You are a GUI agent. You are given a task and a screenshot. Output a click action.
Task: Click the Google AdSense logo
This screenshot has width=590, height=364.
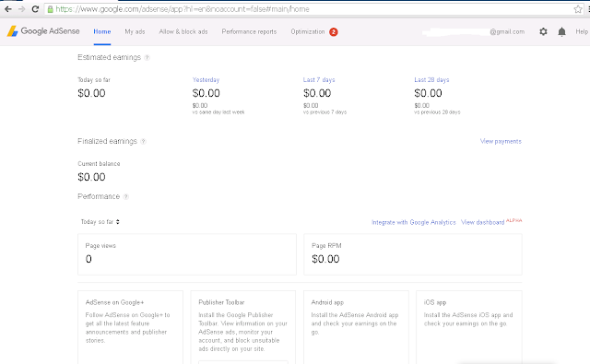[43, 31]
